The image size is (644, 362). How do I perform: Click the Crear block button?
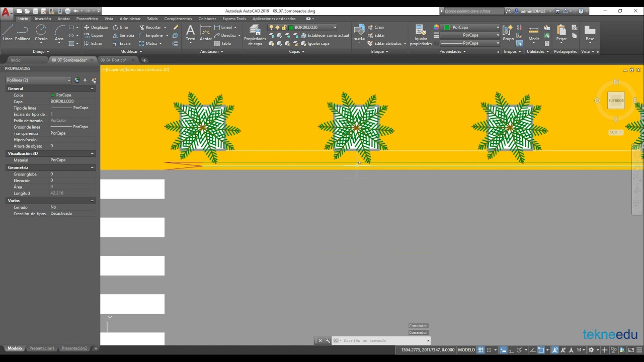click(x=376, y=28)
